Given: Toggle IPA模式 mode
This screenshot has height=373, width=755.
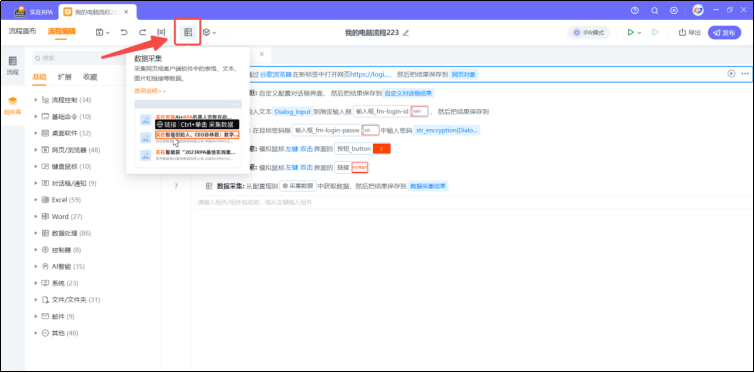Looking at the screenshot, I should tap(588, 33).
